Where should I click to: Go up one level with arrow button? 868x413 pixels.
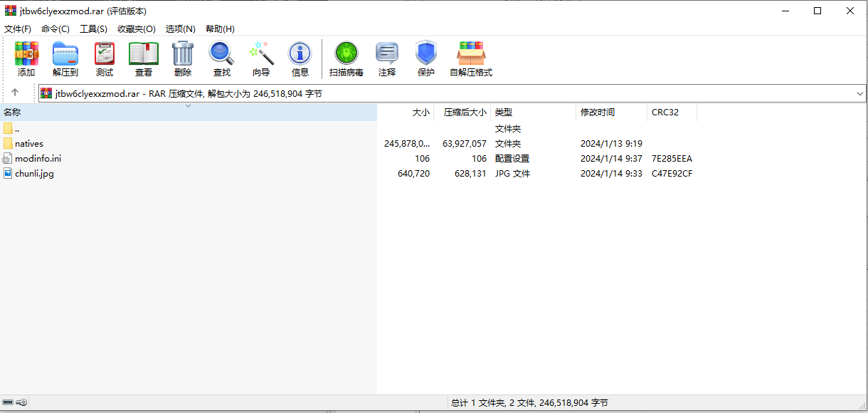coord(15,93)
